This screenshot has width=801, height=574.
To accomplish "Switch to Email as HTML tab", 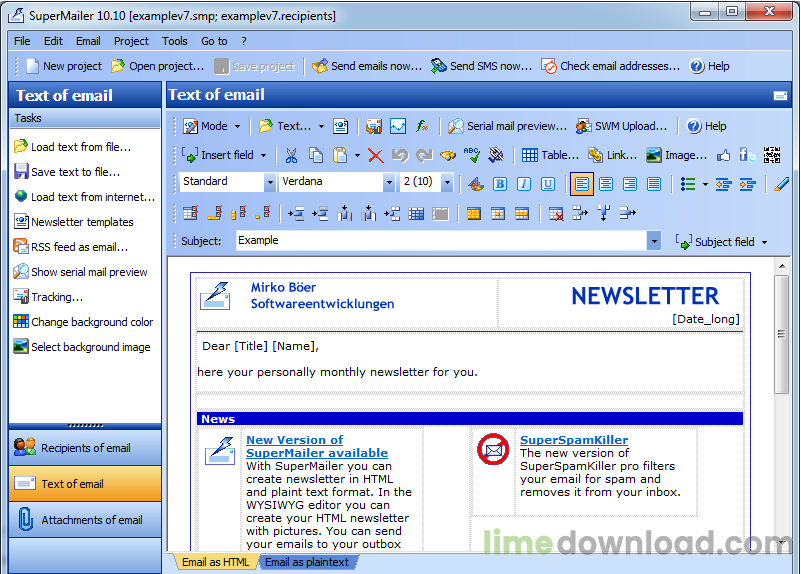I will [216, 562].
